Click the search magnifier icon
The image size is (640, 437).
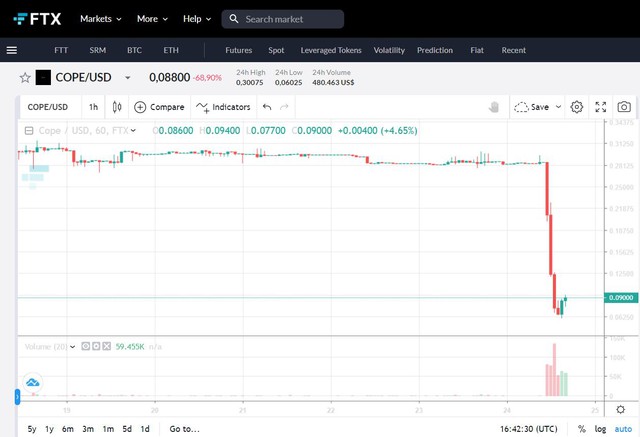click(x=233, y=19)
